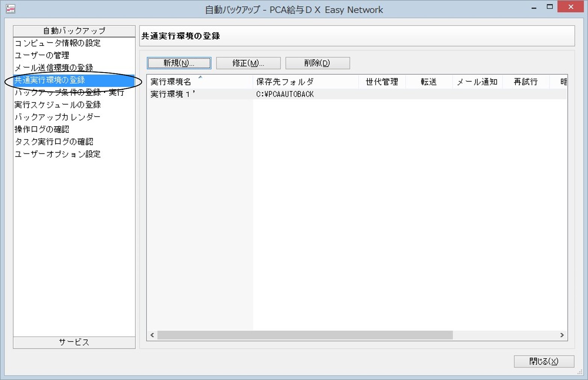The height and width of the screenshot is (380, 588).
Task: Click the horizontal scrollbar right arrow
Action: pos(562,335)
